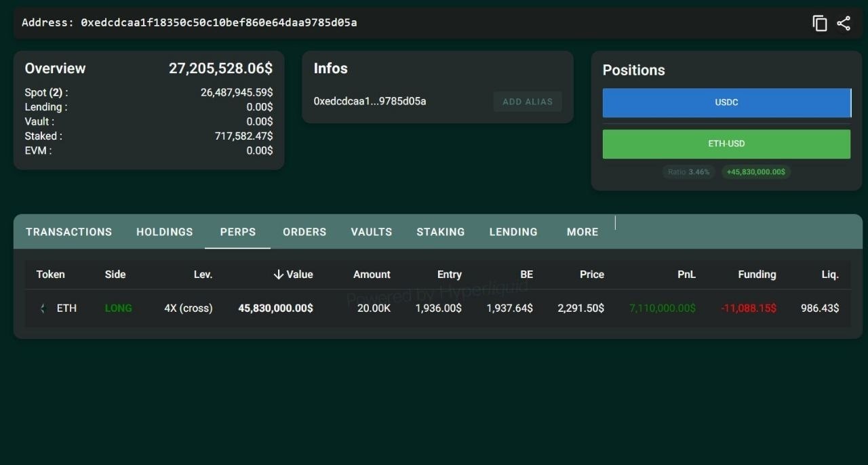Click the Overview panel heading
This screenshot has width=868, height=465.
coord(55,68)
